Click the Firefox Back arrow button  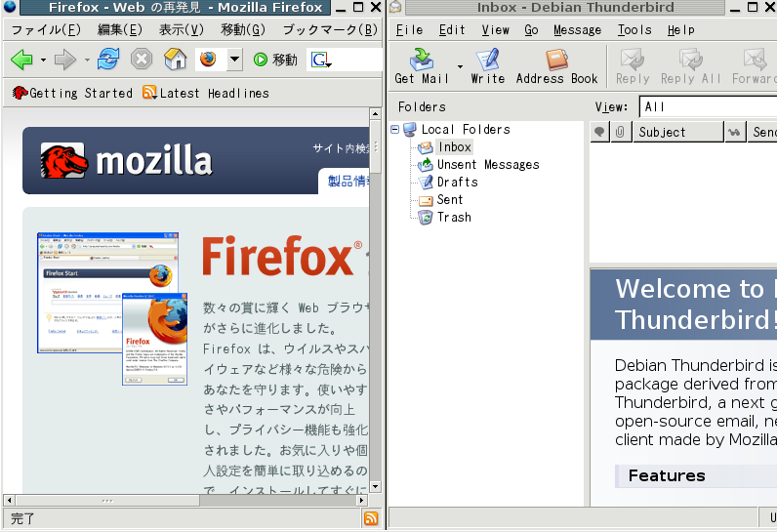pyautogui.click(x=21, y=60)
